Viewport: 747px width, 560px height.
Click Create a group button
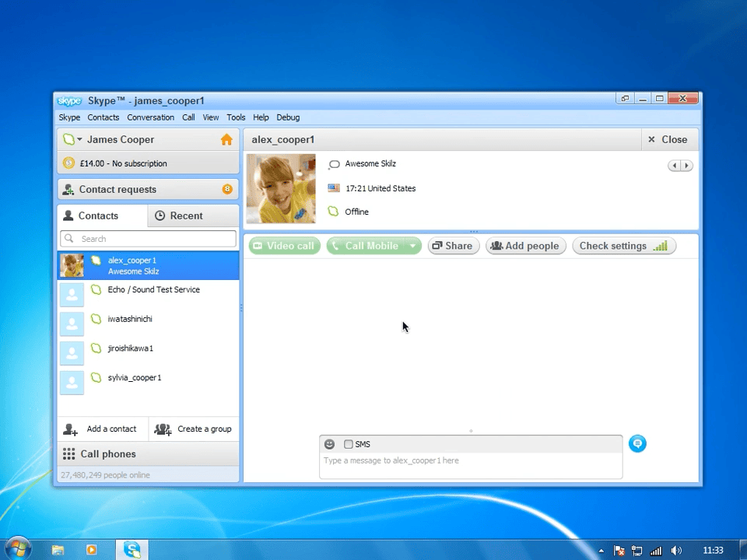click(194, 429)
